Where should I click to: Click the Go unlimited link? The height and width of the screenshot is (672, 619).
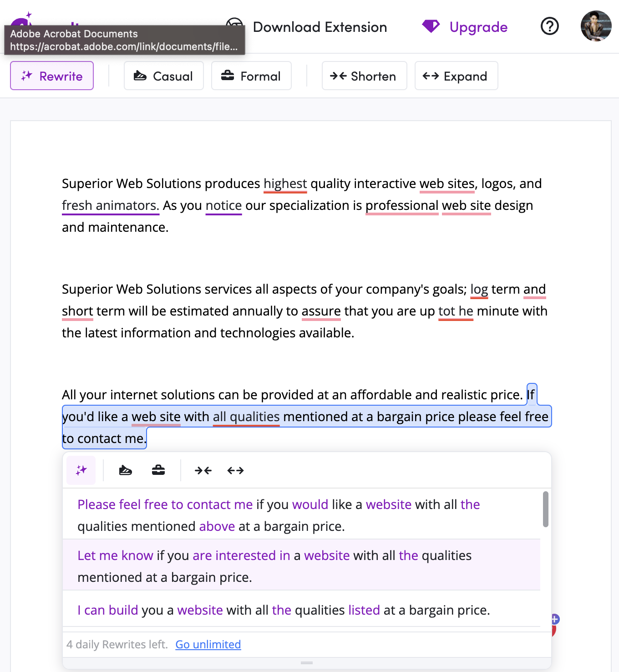(208, 644)
